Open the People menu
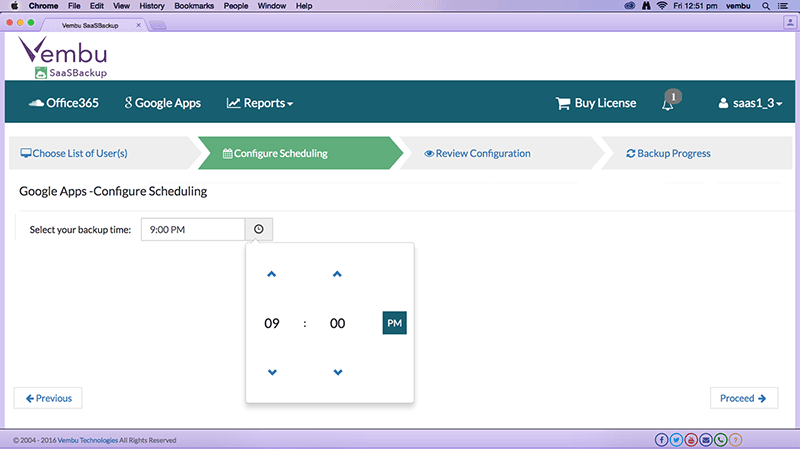 pos(236,6)
